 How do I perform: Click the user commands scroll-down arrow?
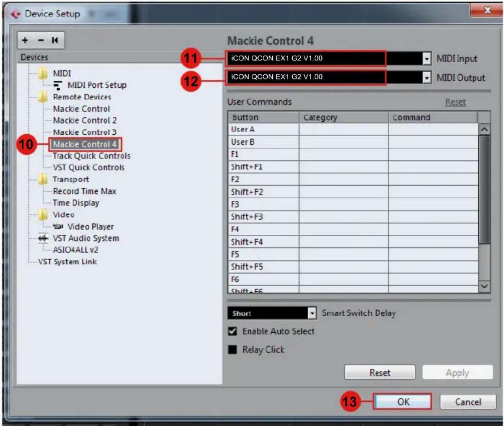(x=484, y=286)
